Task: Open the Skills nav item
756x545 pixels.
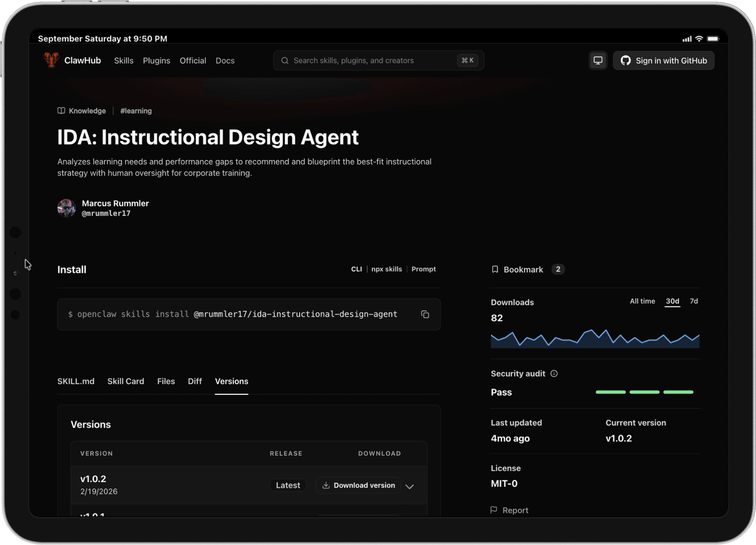Action: tap(123, 61)
